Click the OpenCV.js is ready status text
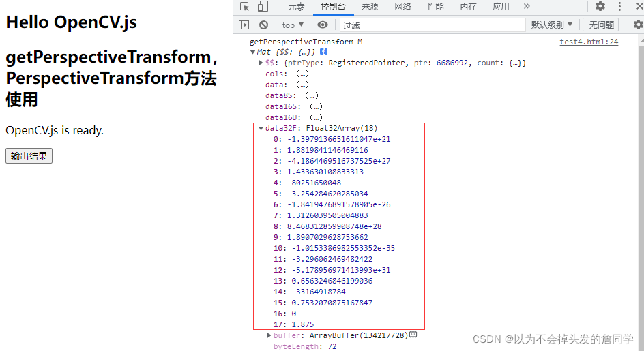This screenshot has width=644, height=351. (55, 131)
